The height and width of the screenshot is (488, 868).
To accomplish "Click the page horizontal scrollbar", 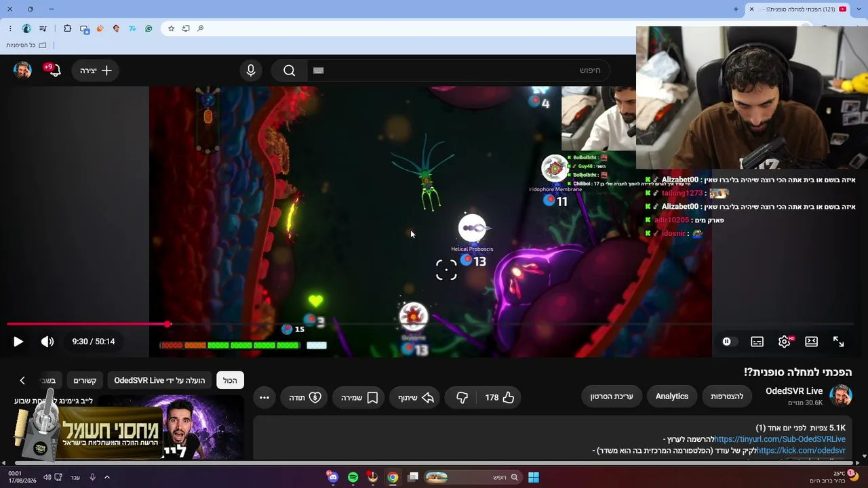I will (434, 463).
